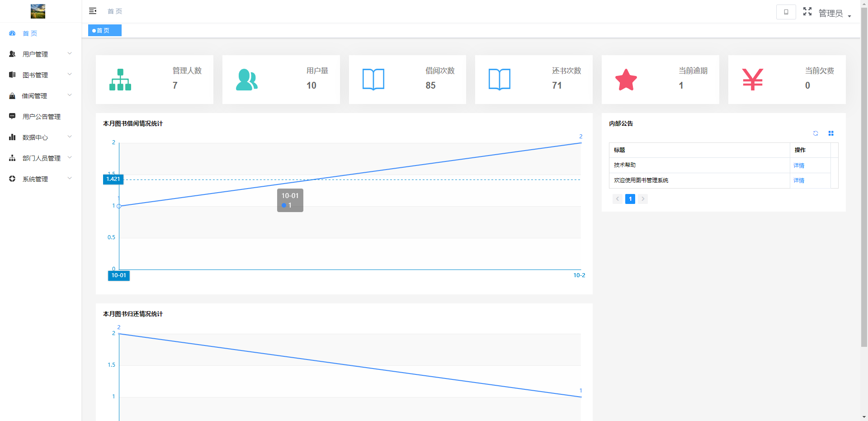Open 详情 for 欢迎使用图书管理系统

tap(798, 180)
